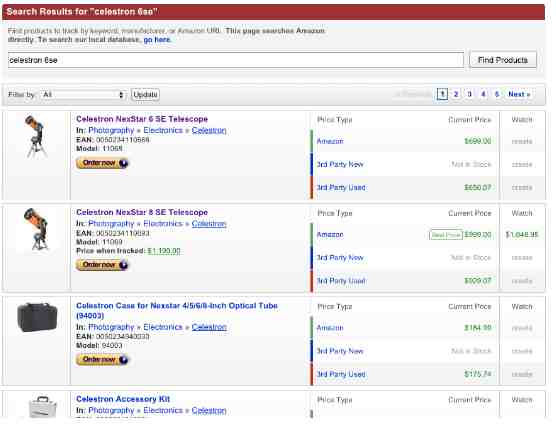
Task: Create 3rd Party Used watch for NexStar 8 SE
Action: pyautogui.click(x=522, y=281)
